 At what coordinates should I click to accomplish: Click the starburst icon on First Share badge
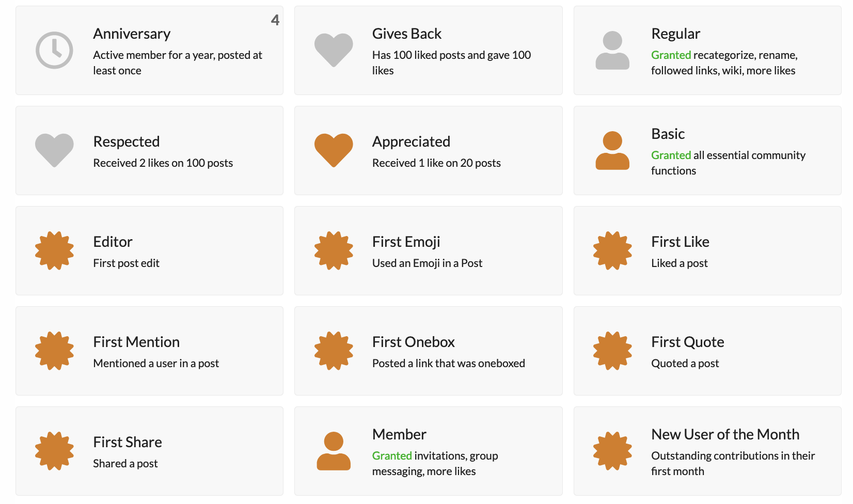click(x=54, y=451)
